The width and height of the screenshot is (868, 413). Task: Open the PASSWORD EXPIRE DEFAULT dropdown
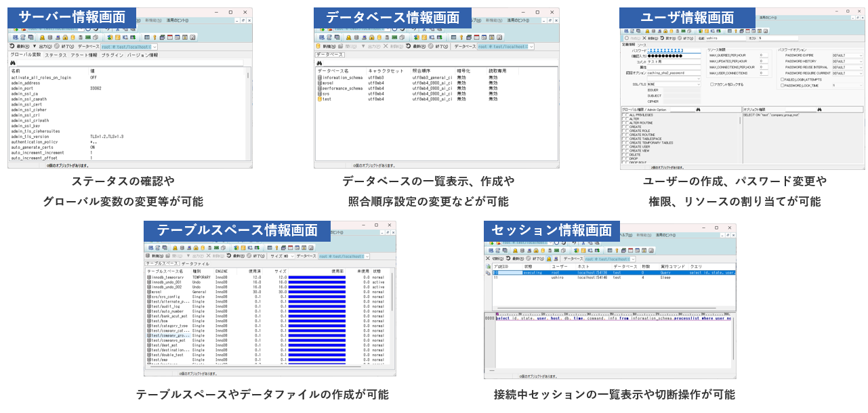[x=847, y=55]
